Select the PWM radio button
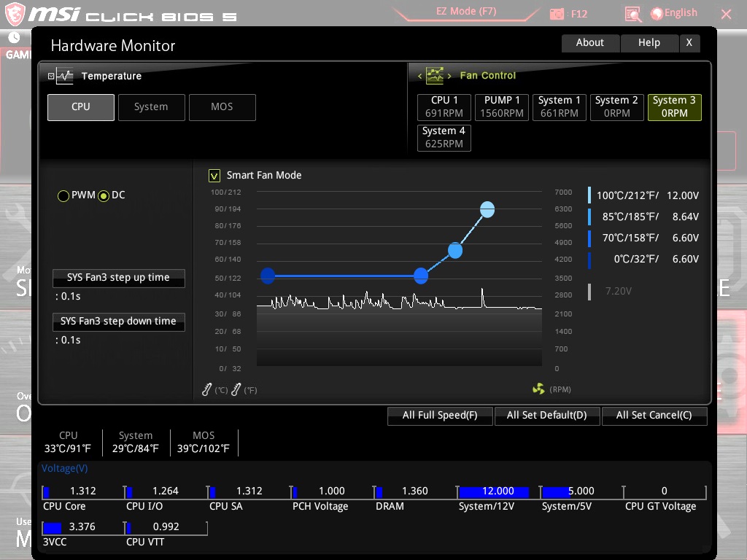The image size is (747, 560). [63, 195]
